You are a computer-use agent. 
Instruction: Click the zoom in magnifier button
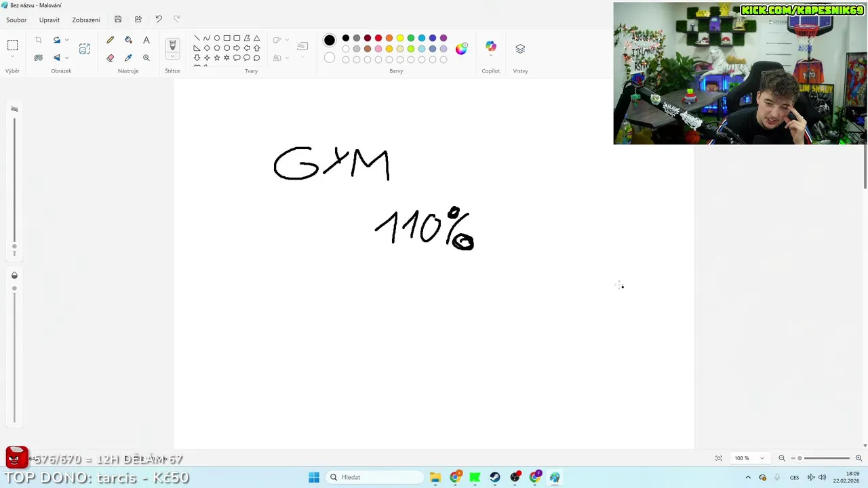(859, 458)
